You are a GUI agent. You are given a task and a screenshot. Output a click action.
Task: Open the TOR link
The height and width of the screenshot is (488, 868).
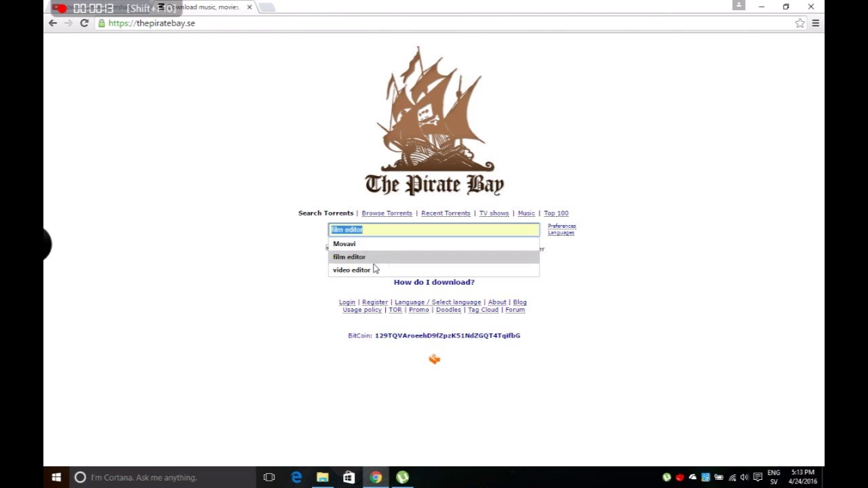tap(395, 310)
